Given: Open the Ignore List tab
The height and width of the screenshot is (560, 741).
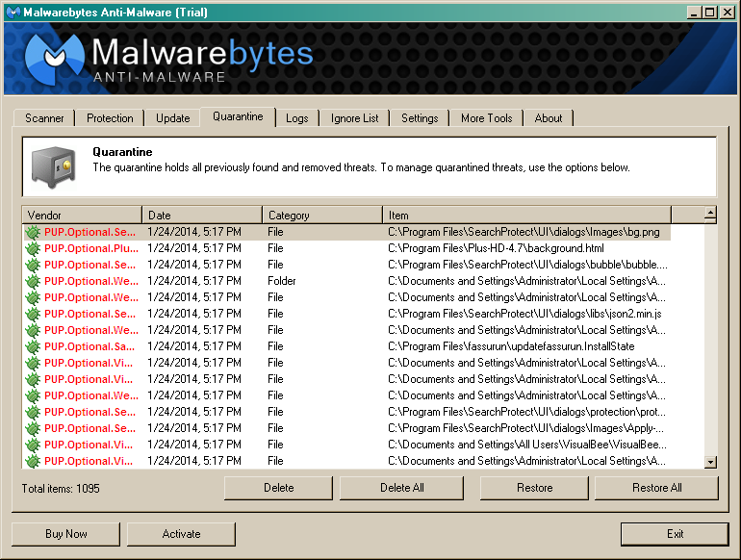Looking at the screenshot, I should [x=354, y=118].
